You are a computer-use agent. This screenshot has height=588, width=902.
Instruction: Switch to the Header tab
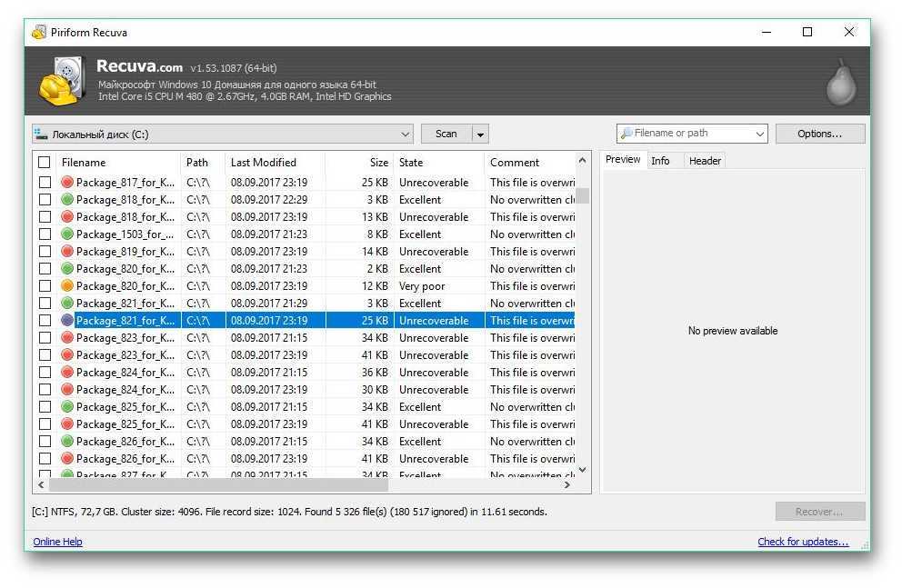point(705,161)
